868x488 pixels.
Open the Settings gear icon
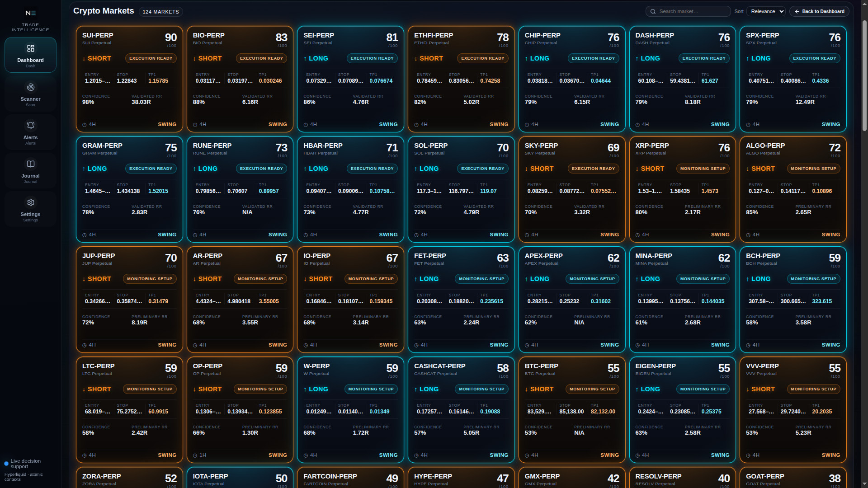pos(30,202)
